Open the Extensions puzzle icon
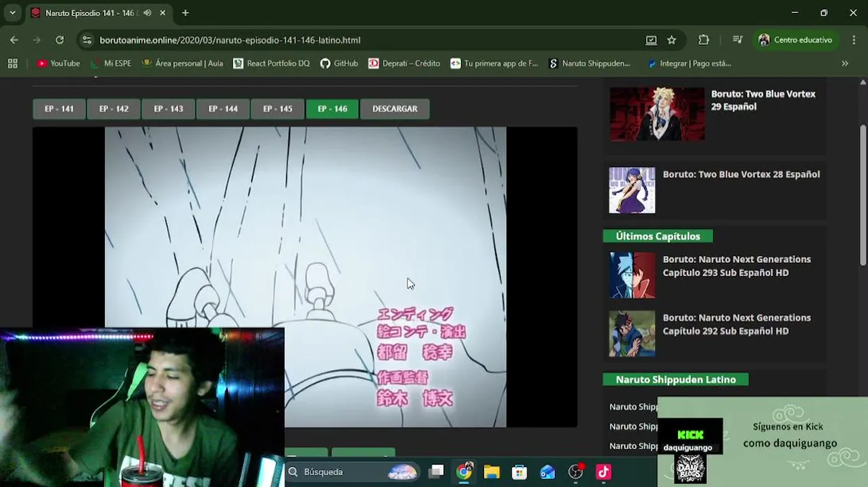 tap(704, 40)
